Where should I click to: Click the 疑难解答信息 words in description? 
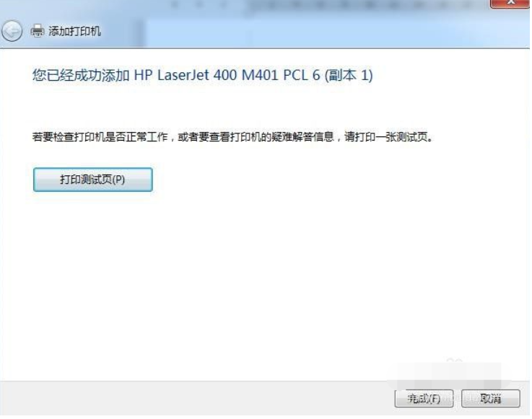click(x=302, y=137)
